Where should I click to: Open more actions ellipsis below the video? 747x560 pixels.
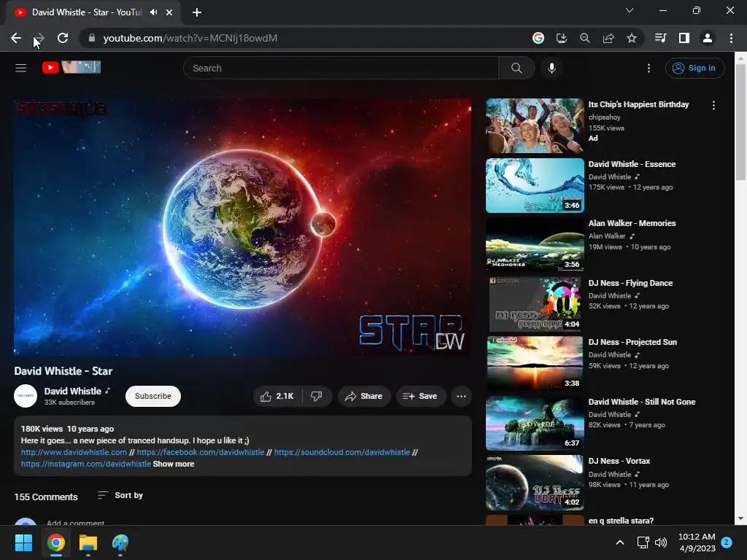461,396
